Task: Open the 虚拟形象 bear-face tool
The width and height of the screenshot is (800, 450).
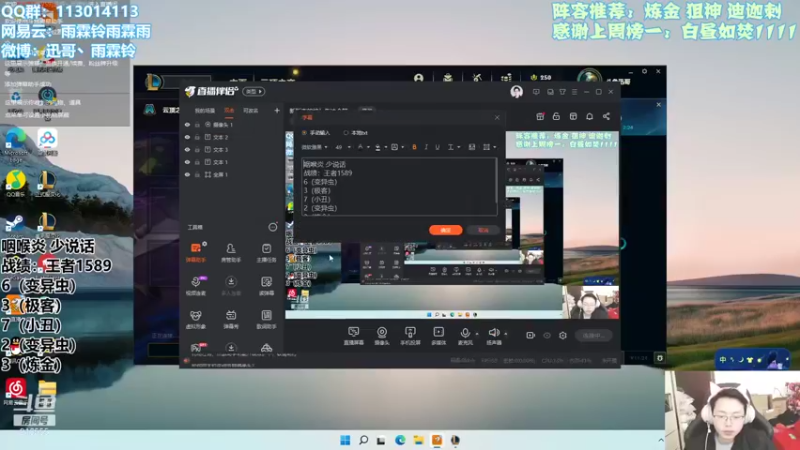Action: 196,319
